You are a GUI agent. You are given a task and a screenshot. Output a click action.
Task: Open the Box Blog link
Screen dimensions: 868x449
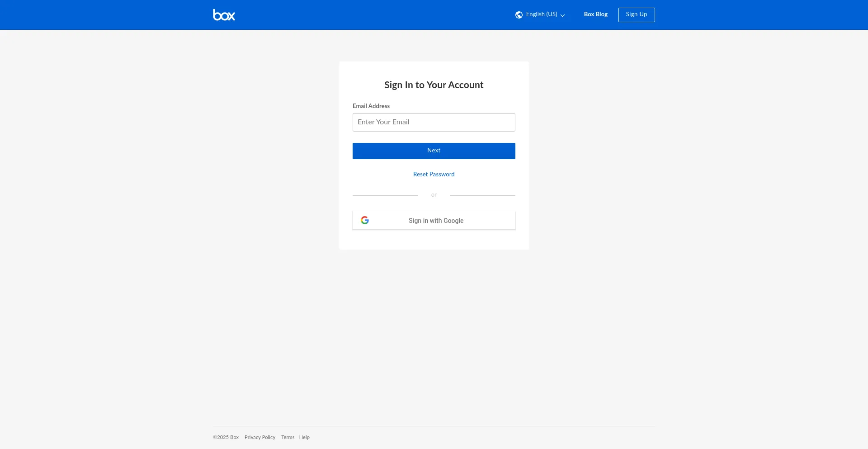596,14
